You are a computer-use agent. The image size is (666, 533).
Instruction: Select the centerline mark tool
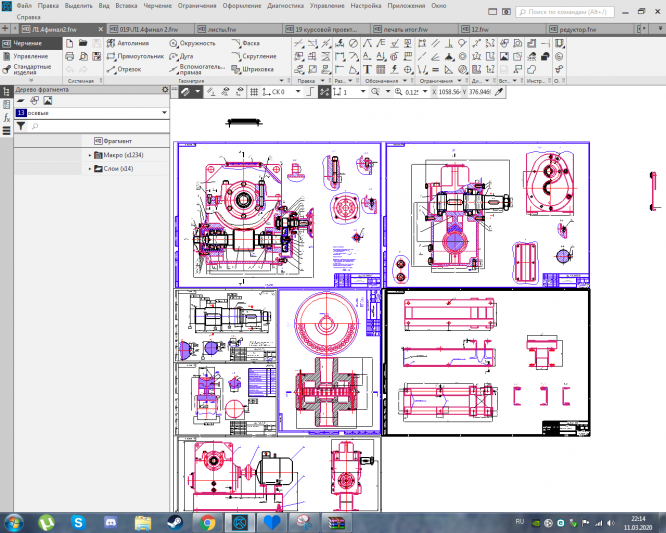(x=408, y=69)
